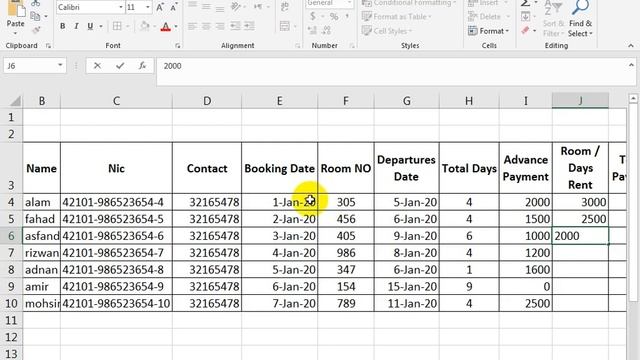The height and width of the screenshot is (360, 640).
Task: Open Cell Styles menu
Action: pos(387,31)
